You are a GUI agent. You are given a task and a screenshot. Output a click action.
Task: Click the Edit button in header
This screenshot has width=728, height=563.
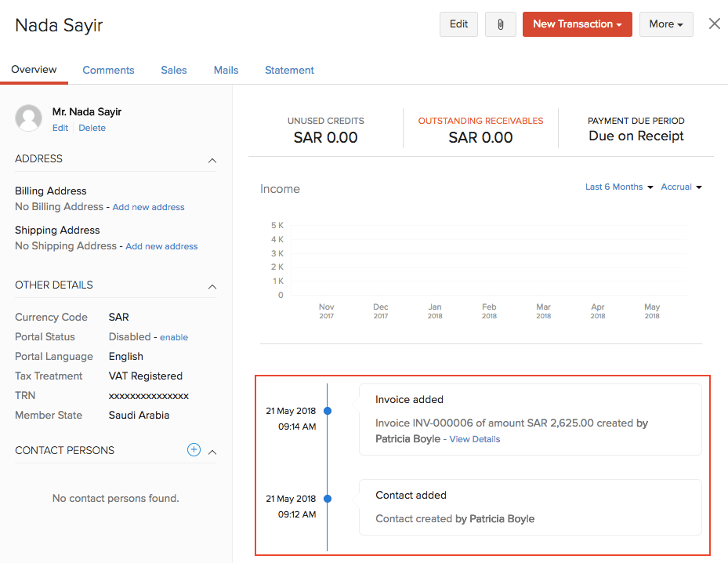point(458,24)
